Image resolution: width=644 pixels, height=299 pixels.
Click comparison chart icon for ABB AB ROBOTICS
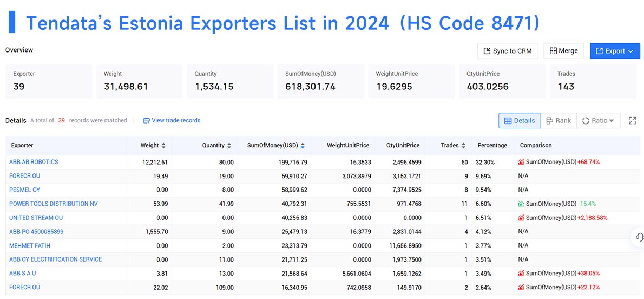[x=521, y=162]
